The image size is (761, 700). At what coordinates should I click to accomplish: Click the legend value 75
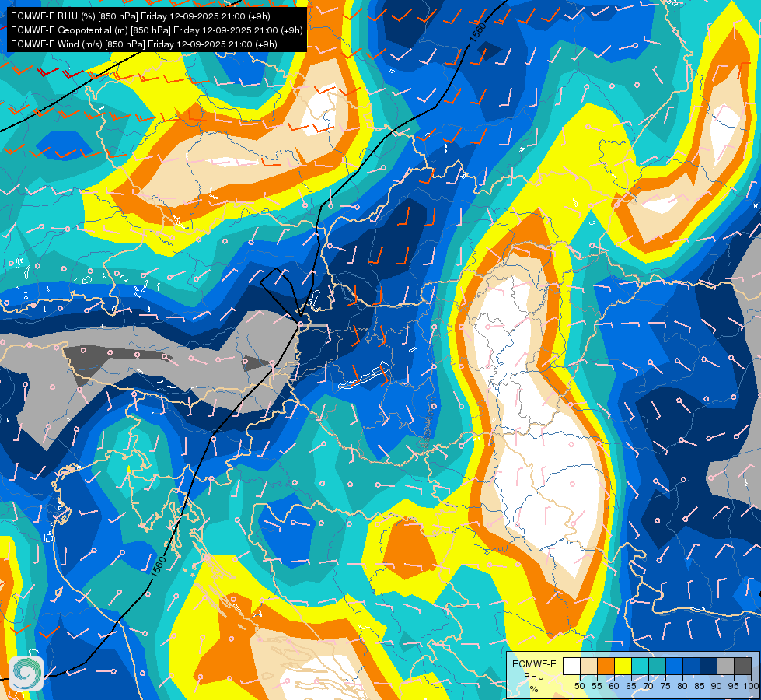(665, 687)
